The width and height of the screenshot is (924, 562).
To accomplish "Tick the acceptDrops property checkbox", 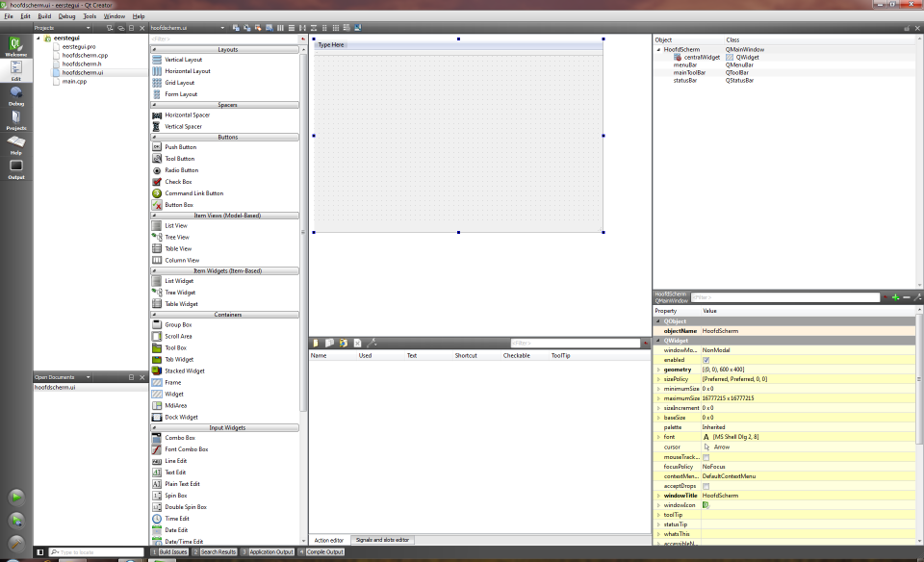I will 706,486.
